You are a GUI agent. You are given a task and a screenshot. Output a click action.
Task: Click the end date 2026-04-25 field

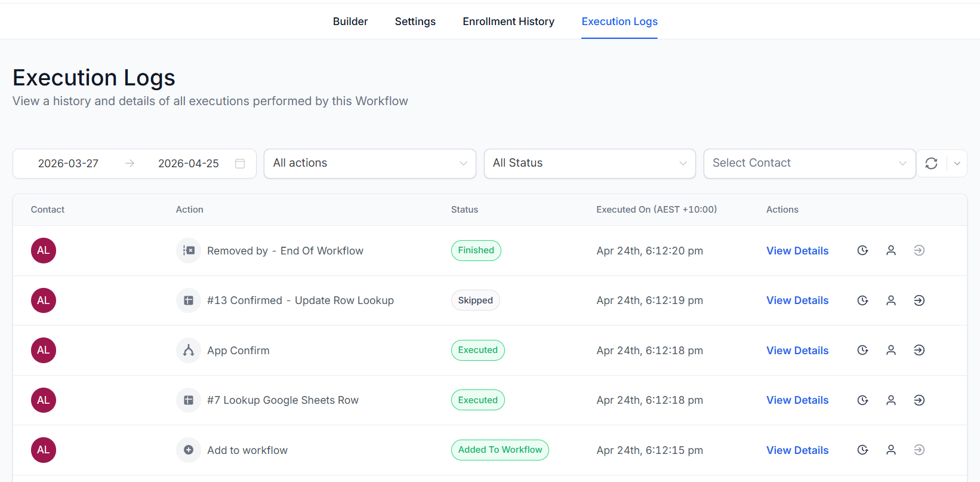pos(189,164)
